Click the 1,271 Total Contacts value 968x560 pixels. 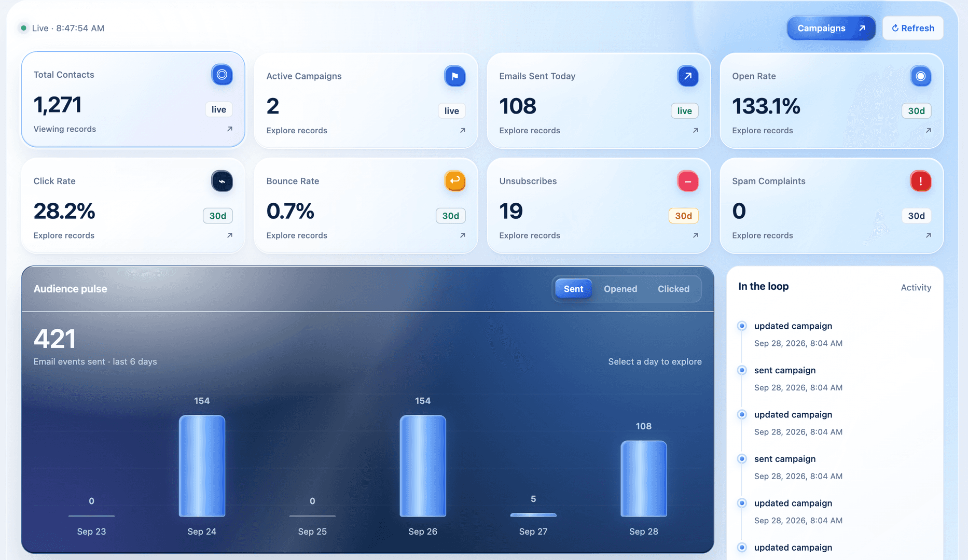pos(58,105)
